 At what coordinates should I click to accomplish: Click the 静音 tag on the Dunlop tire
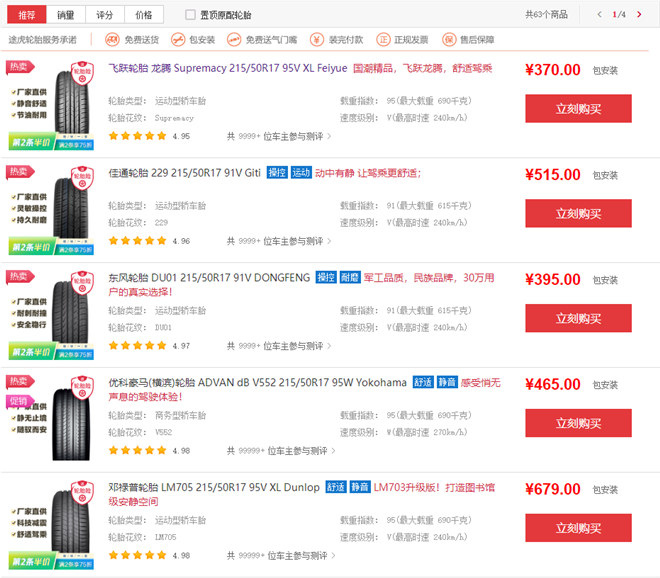360,487
